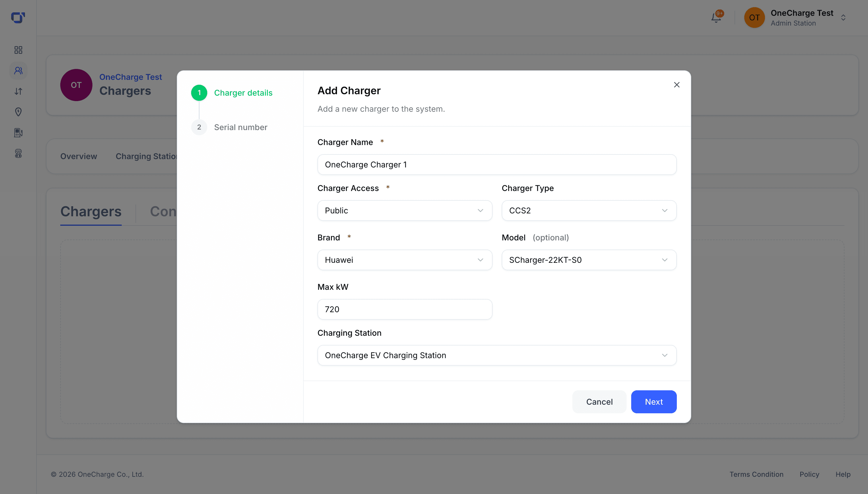The image size is (868, 494).
Task: Open the EV charging station icon in sidebar
Action: tap(18, 133)
